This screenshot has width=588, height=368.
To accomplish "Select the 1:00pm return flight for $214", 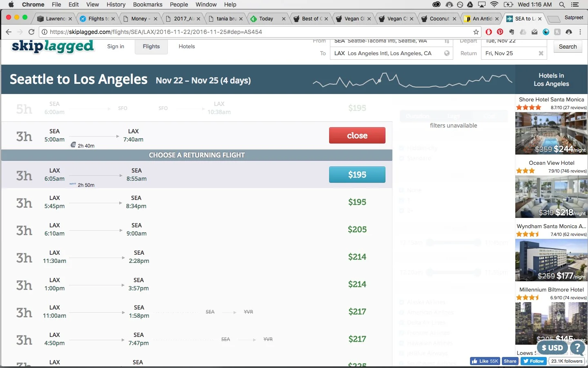I will click(x=197, y=284).
